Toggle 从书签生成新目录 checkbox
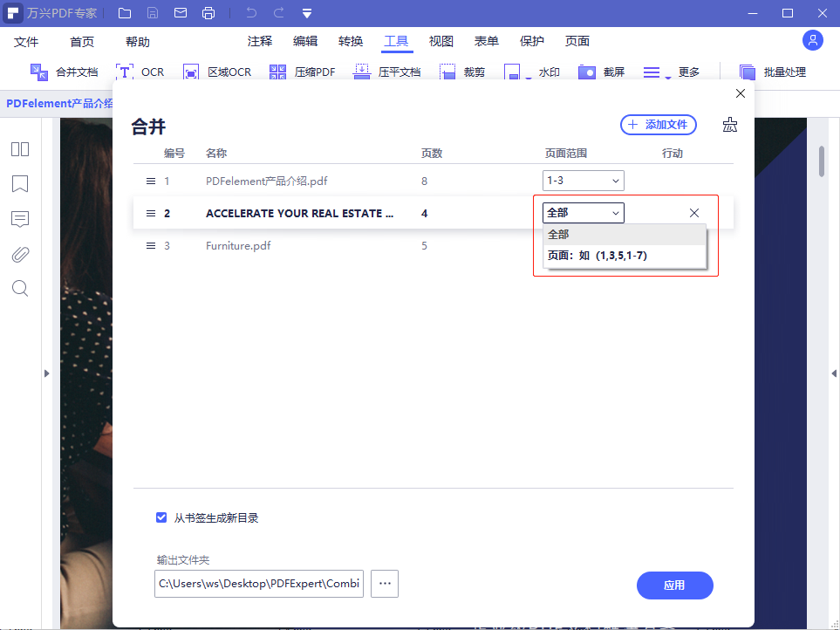Image resolution: width=840 pixels, height=630 pixels. [x=161, y=517]
